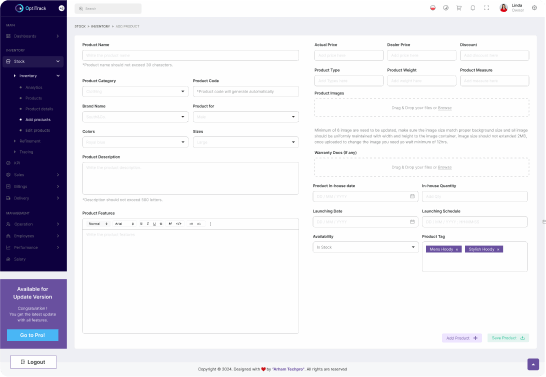The image size is (546, 377).
Task: Open calendar for Product In-house date
Action: coord(412,196)
